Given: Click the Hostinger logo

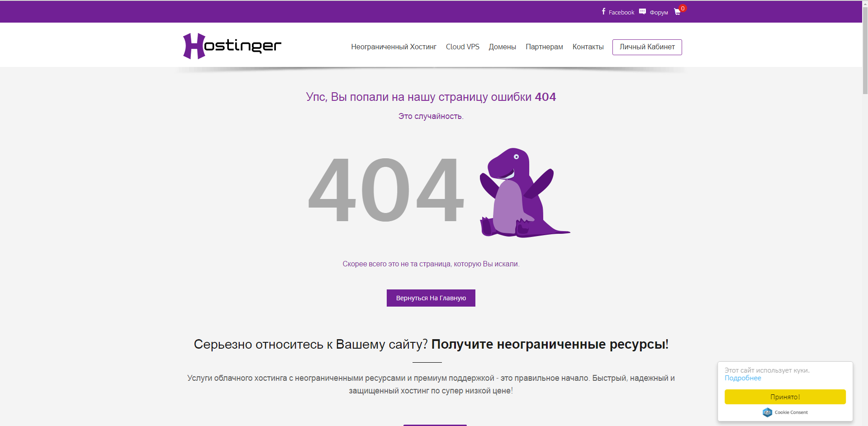Looking at the screenshot, I should (232, 45).
